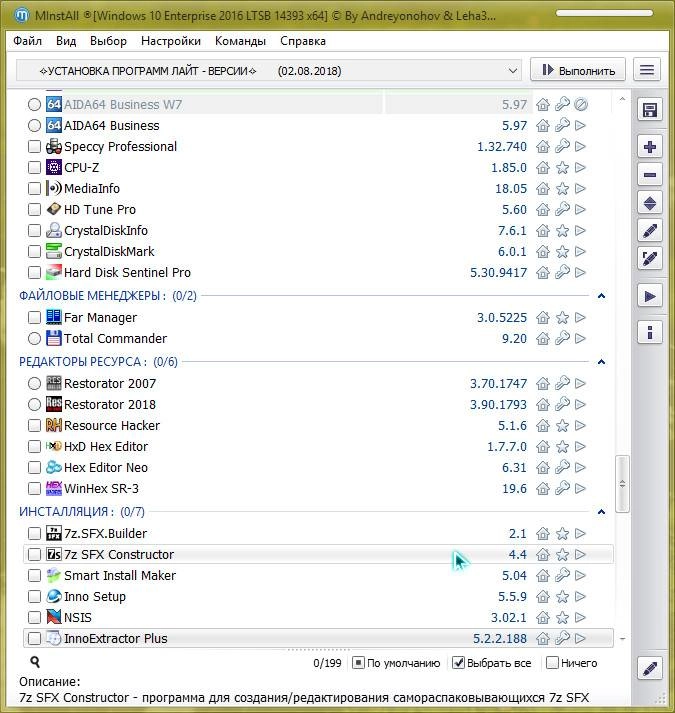Open the Справка menu
Viewport: 675px width, 713px height.
(303, 41)
